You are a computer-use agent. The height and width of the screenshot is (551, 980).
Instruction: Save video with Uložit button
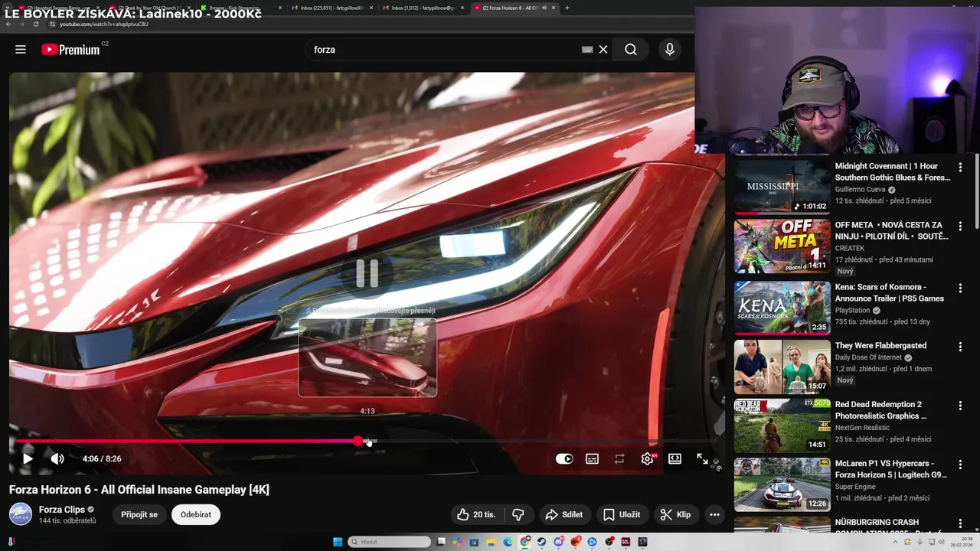click(x=622, y=514)
